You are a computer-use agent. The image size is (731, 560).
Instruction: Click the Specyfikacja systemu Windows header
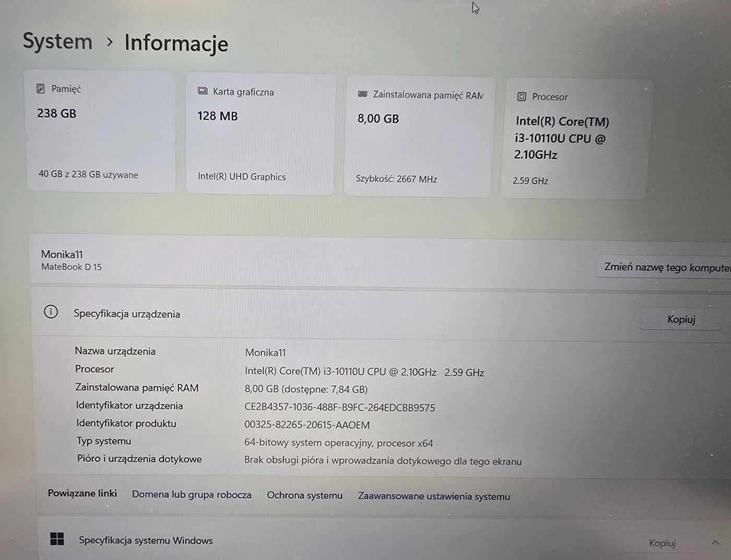pyautogui.click(x=146, y=540)
